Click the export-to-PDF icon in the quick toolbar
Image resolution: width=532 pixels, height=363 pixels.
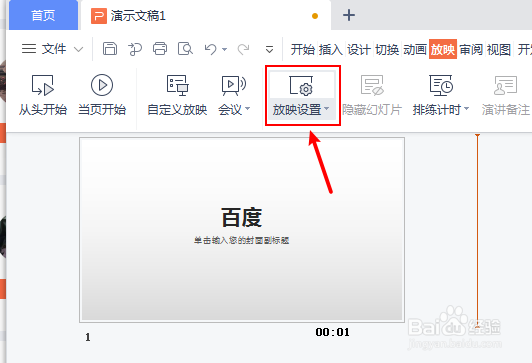tap(135, 49)
